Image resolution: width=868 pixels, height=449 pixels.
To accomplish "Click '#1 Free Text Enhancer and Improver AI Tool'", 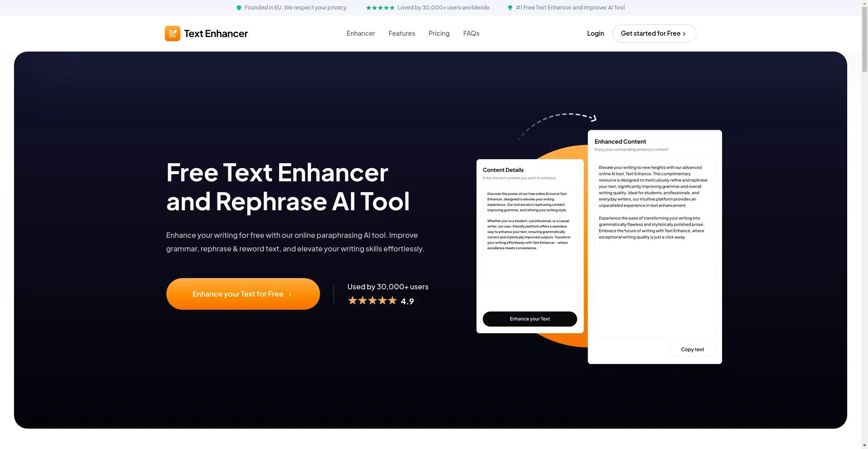I will pos(570,8).
